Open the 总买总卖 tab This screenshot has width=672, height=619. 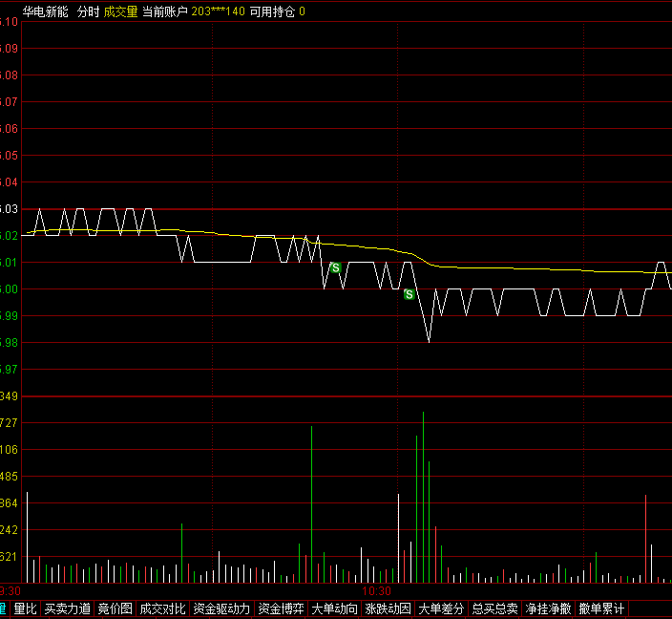494,608
